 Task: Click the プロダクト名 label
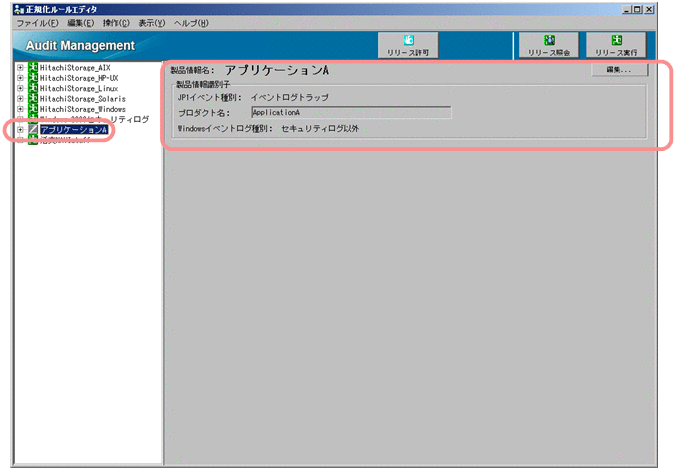coord(204,113)
